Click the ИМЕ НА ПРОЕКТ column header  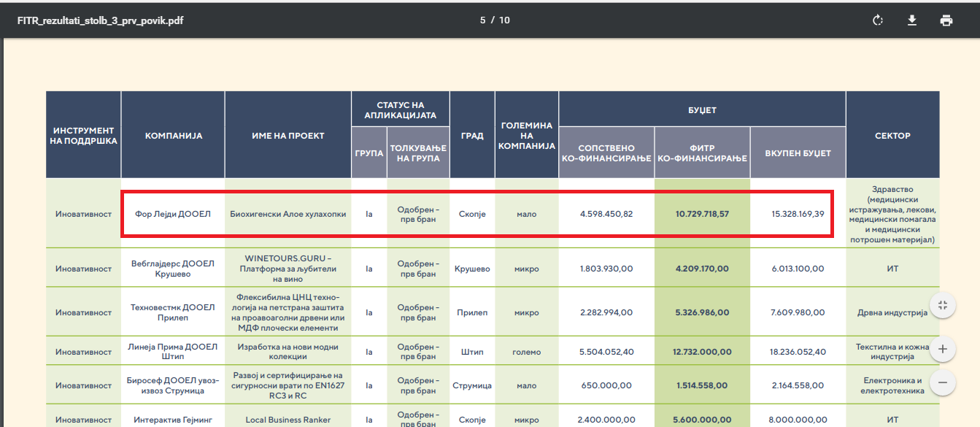(288, 136)
